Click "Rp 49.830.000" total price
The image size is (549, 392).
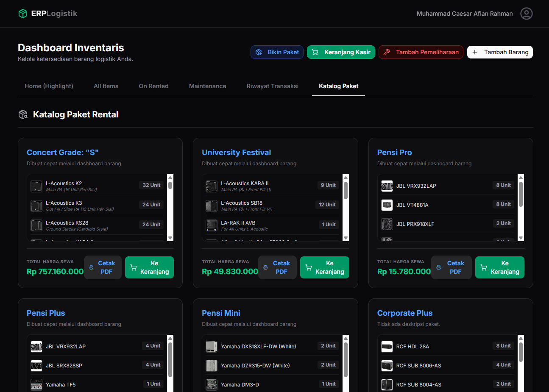click(230, 272)
